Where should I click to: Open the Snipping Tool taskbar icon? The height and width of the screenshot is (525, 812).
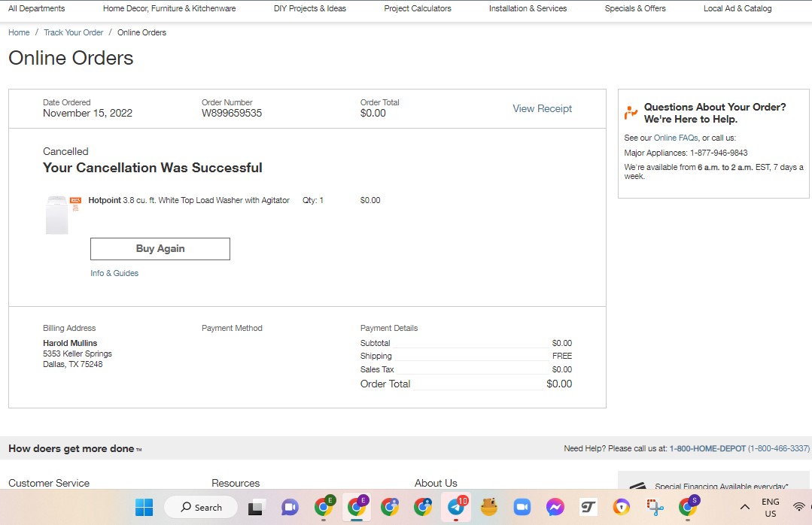tap(655, 508)
